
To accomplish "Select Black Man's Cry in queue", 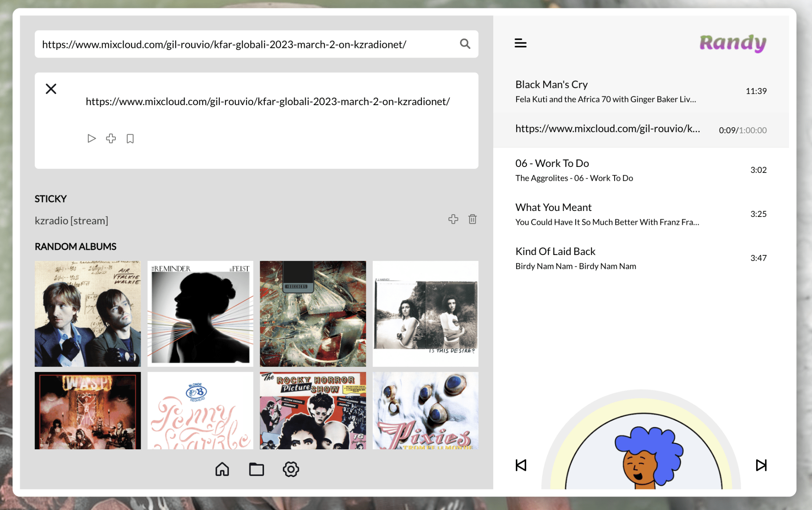I will point(641,91).
